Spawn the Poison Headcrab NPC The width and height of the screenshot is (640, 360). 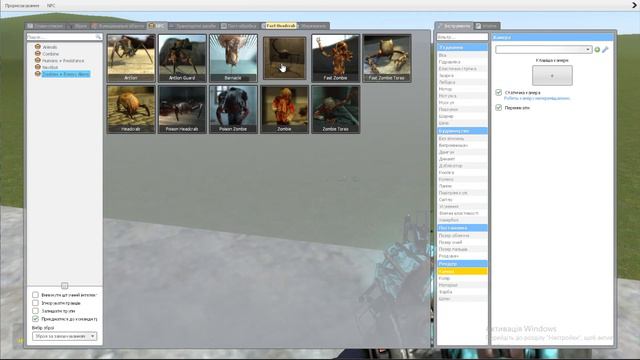[182, 109]
